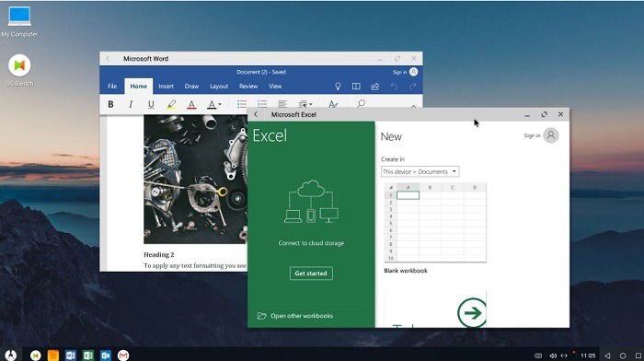Select the Home tab in Word

138,87
